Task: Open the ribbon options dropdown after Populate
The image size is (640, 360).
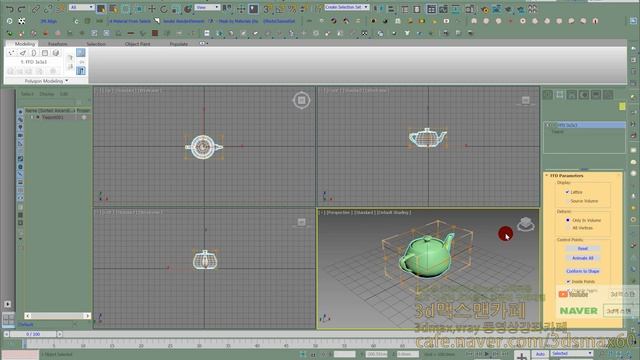Action: (203, 43)
